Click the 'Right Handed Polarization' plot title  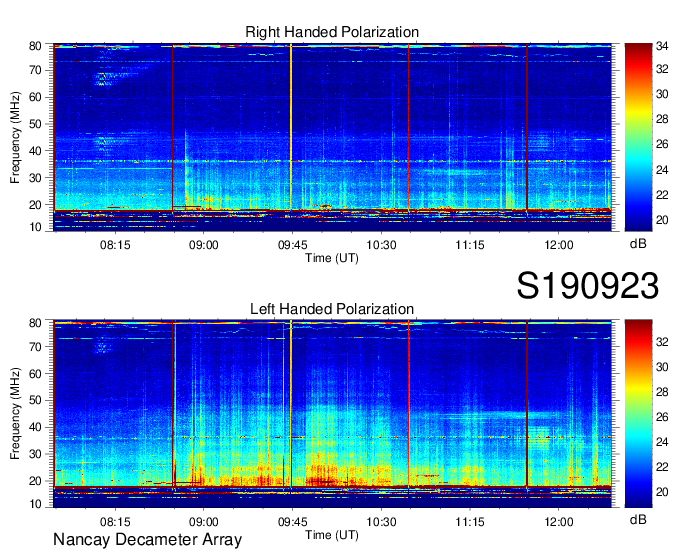tap(332, 32)
